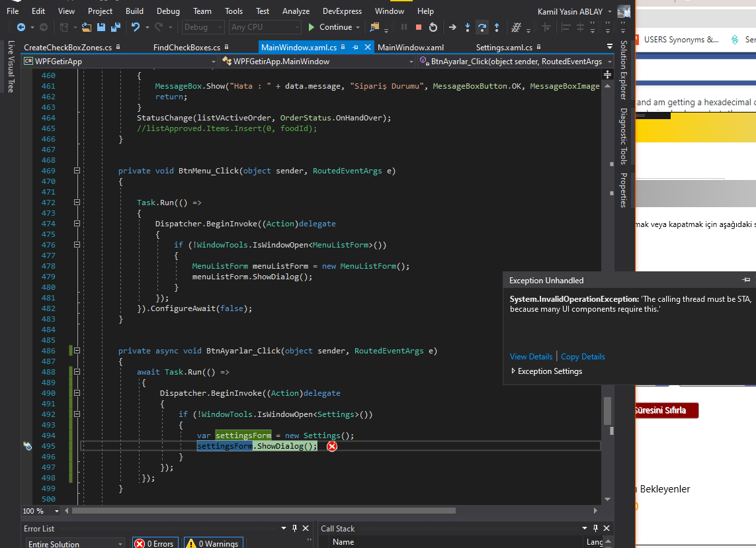Expand Exception Settings disclosure triangle
Image resolution: width=756 pixels, height=548 pixels.
tap(513, 371)
